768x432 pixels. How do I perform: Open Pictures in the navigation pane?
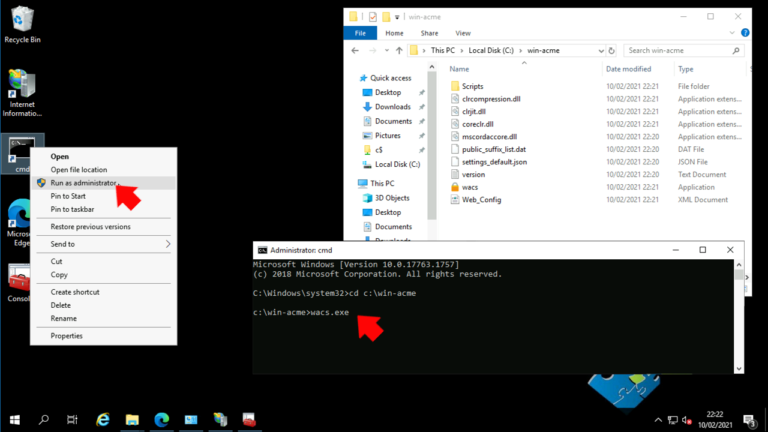click(387, 136)
